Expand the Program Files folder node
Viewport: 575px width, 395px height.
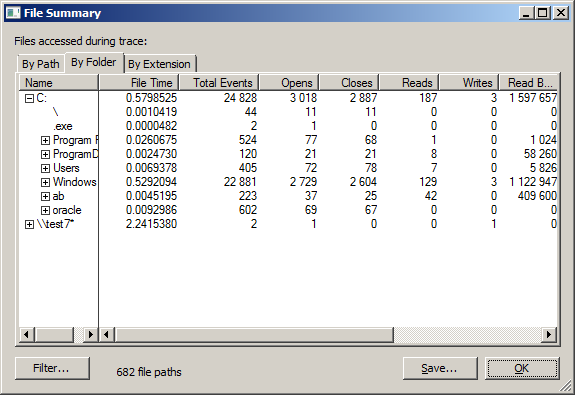45,140
